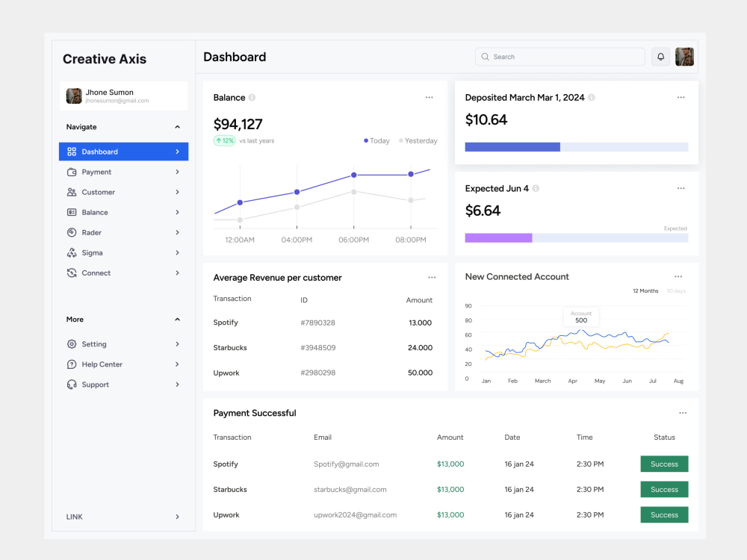
Task: Collapse the Navigate section
Action: (x=177, y=127)
